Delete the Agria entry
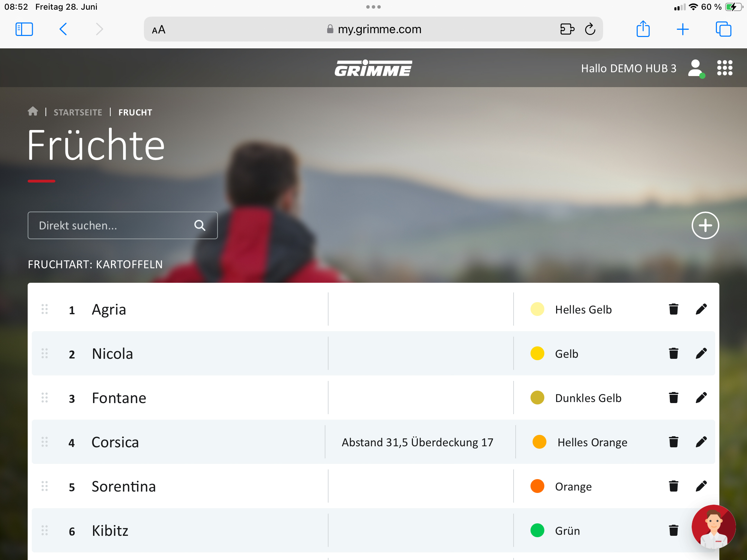This screenshot has width=747, height=560. click(x=673, y=309)
